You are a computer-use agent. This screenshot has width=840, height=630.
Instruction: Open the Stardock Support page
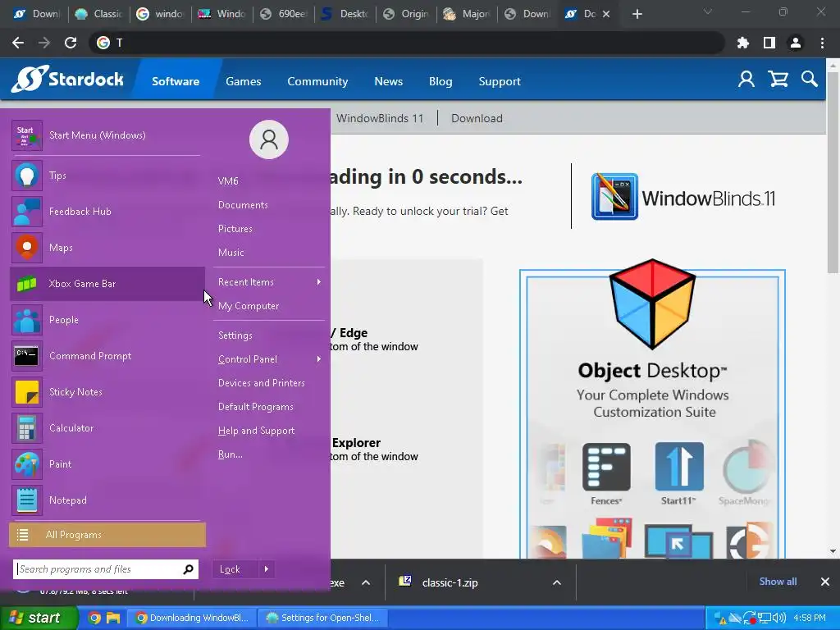[500, 81]
